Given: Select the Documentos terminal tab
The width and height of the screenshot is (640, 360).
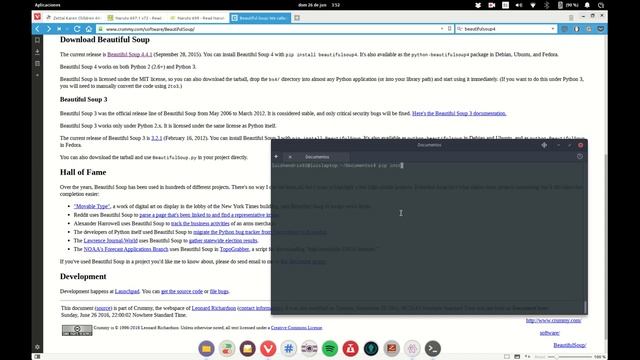Looking at the screenshot, I should click(x=317, y=157).
